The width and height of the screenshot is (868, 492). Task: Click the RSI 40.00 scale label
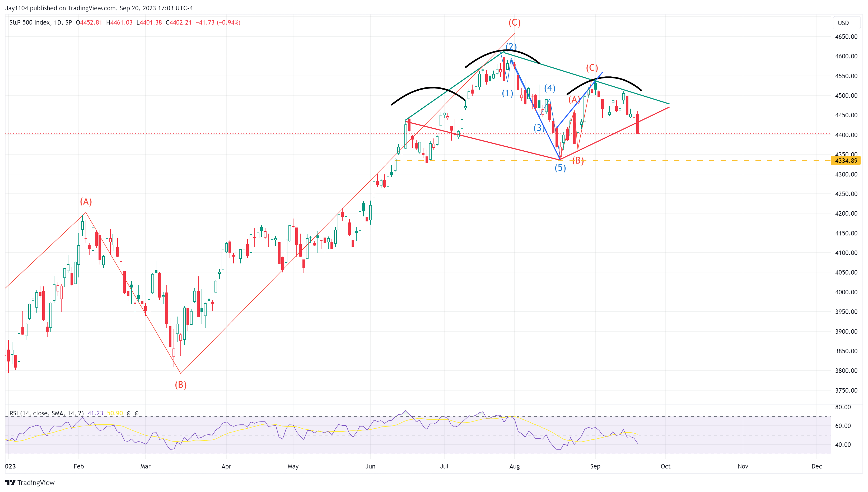(x=843, y=445)
